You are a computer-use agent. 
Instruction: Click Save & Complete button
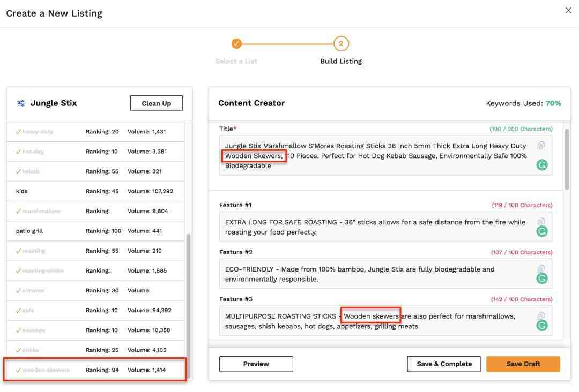click(444, 364)
